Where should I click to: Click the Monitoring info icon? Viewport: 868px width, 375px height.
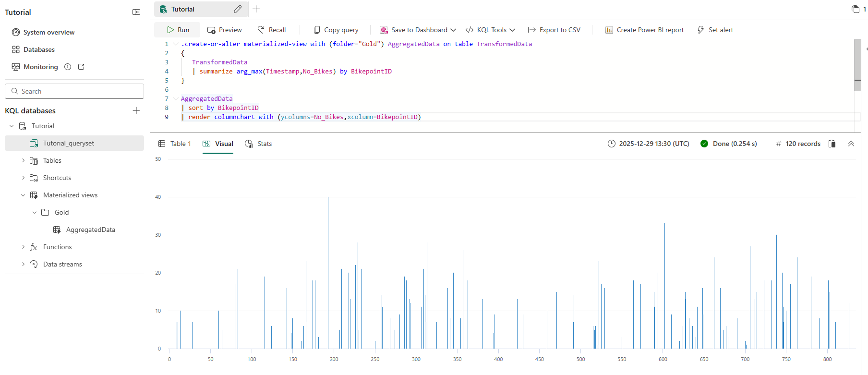click(x=68, y=67)
